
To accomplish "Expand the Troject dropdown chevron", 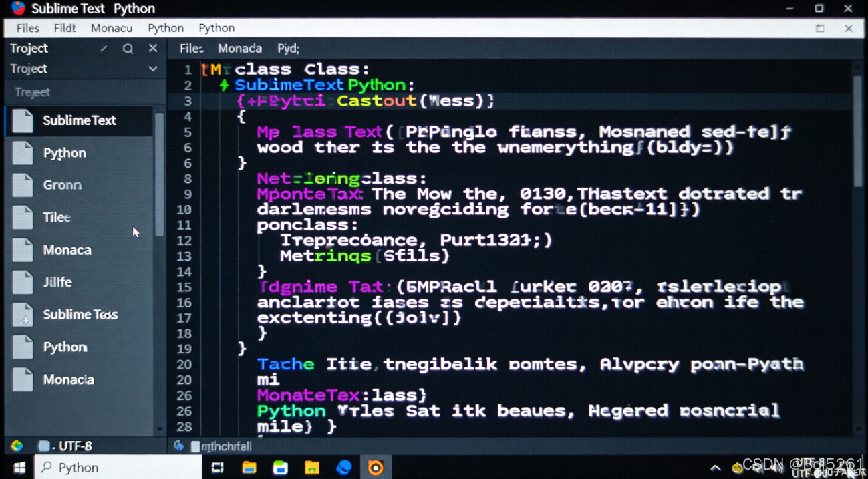I will point(153,69).
